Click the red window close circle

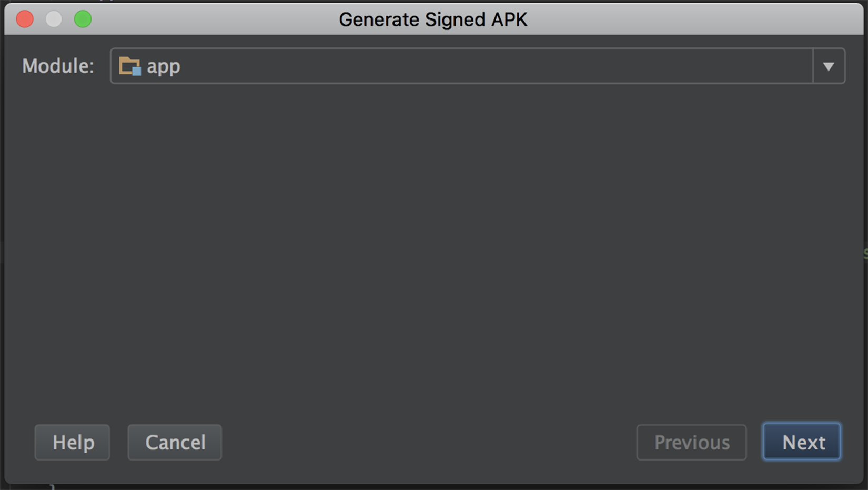click(x=25, y=19)
